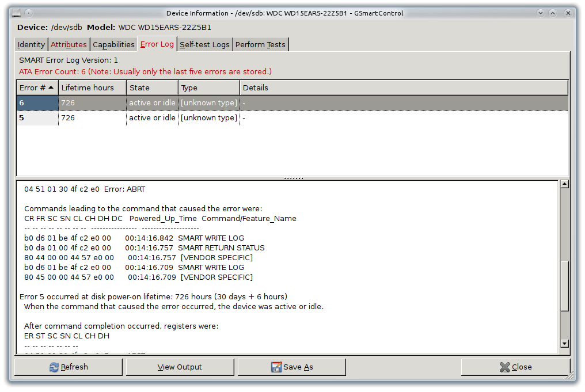Click 'Error 5 occurred at disk power-on lifetime' line
The width and height of the screenshot is (585, 392).
[153, 297]
